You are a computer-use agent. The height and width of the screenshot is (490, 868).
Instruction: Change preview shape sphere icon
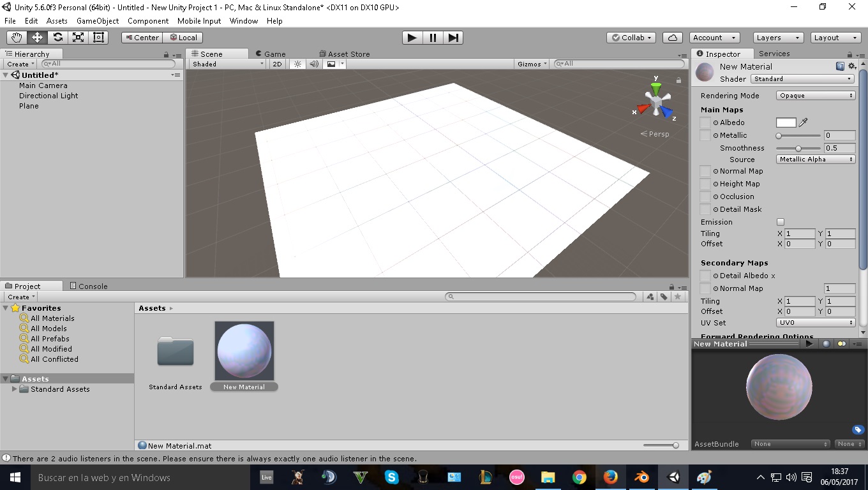827,344
